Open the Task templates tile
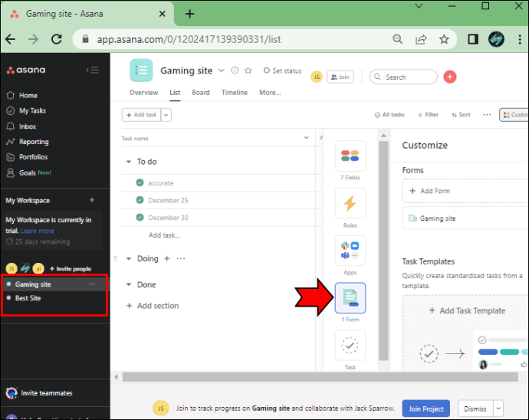 [x=350, y=345]
